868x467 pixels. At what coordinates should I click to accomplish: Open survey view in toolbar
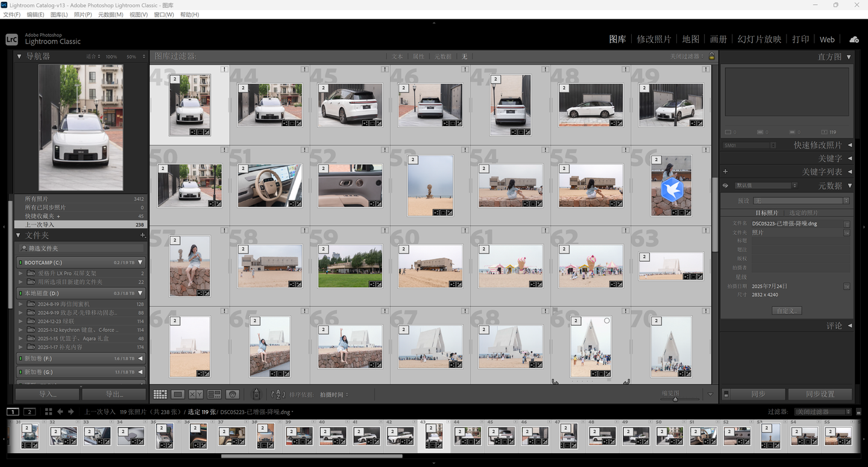click(x=214, y=395)
